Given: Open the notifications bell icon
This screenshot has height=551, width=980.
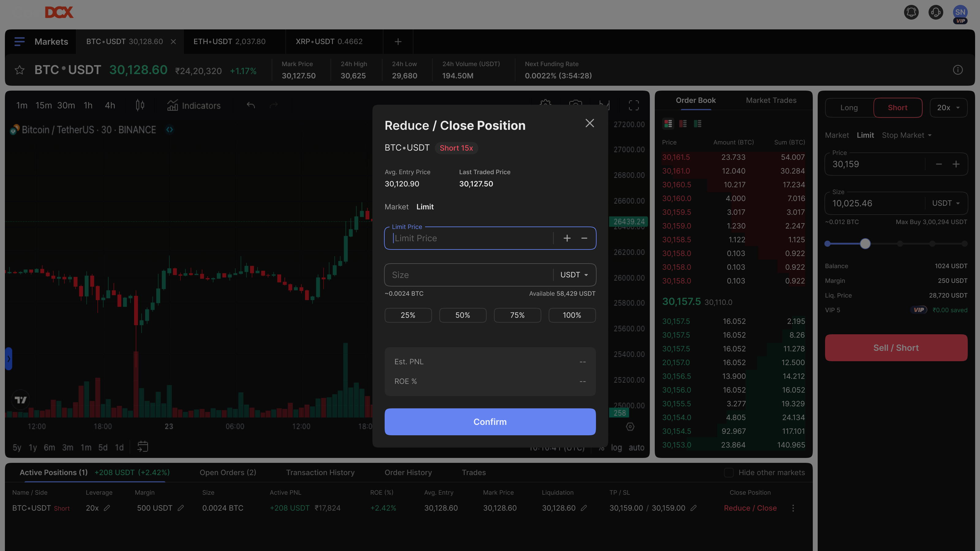Looking at the screenshot, I should point(911,12).
